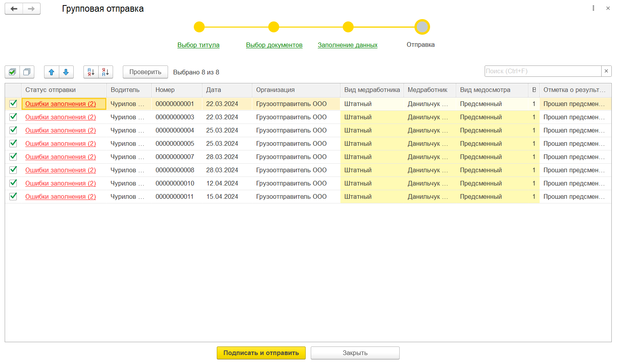Return to the Заполнение данных step
This screenshot has width=618, height=364.
tap(347, 45)
